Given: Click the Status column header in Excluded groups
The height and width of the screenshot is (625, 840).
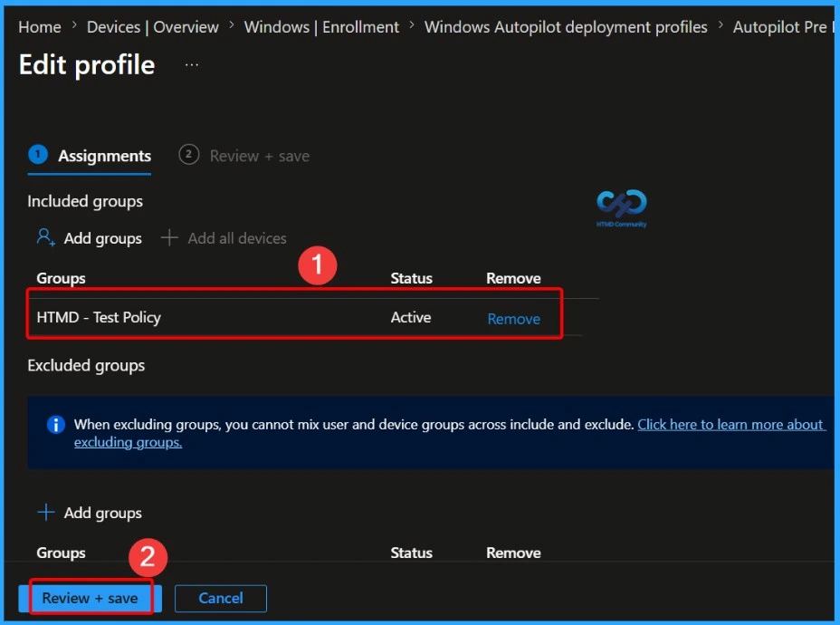Looking at the screenshot, I should [411, 553].
